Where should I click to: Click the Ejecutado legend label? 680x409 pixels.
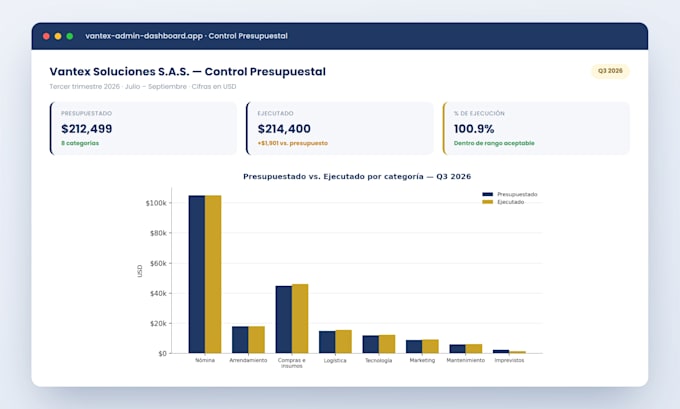(x=510, y=202)
